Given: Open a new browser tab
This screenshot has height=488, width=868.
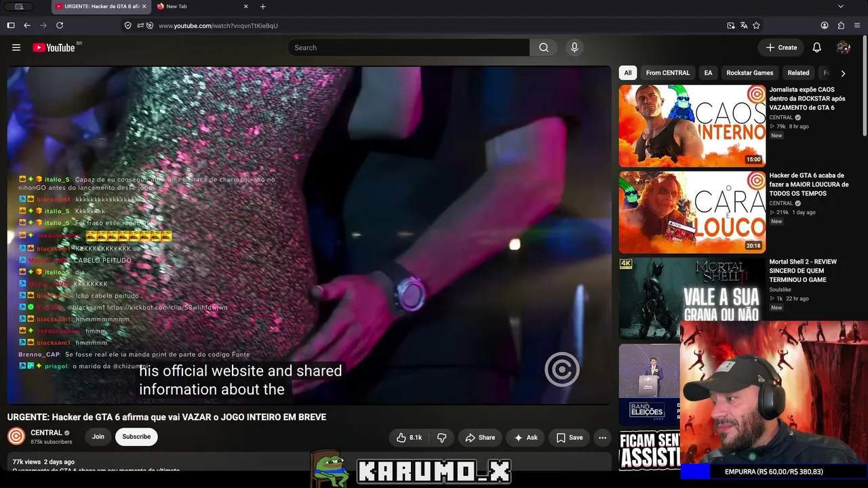Looking at the screenshot, I should tap(263, 7).
